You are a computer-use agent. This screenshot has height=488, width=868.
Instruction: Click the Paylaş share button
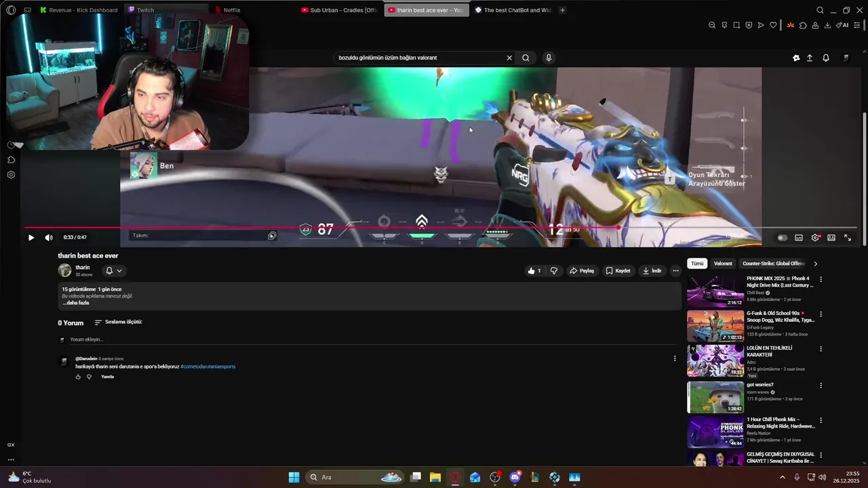pyautogui.click(x=582, y=270)
